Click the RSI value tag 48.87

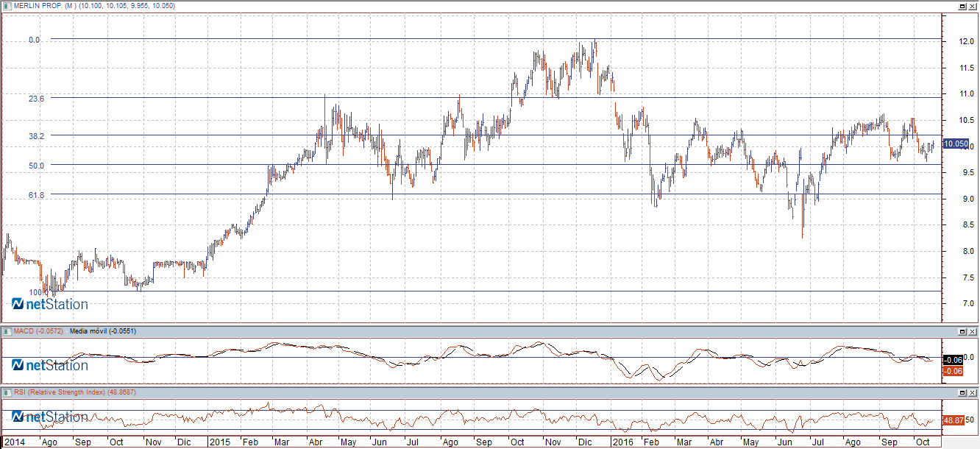pos(953,420)
